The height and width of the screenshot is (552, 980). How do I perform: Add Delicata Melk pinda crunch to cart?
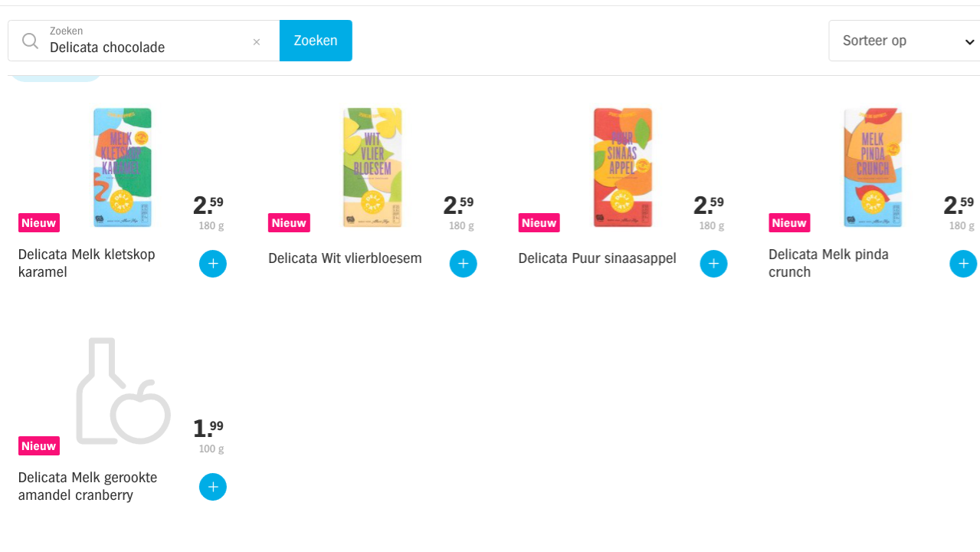coord(963,264)
